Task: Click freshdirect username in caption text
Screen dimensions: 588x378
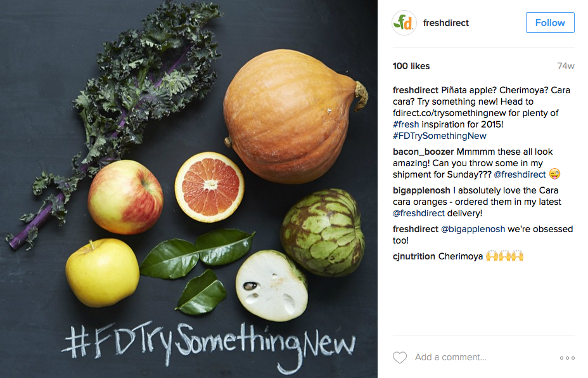Action: point(416,90)
